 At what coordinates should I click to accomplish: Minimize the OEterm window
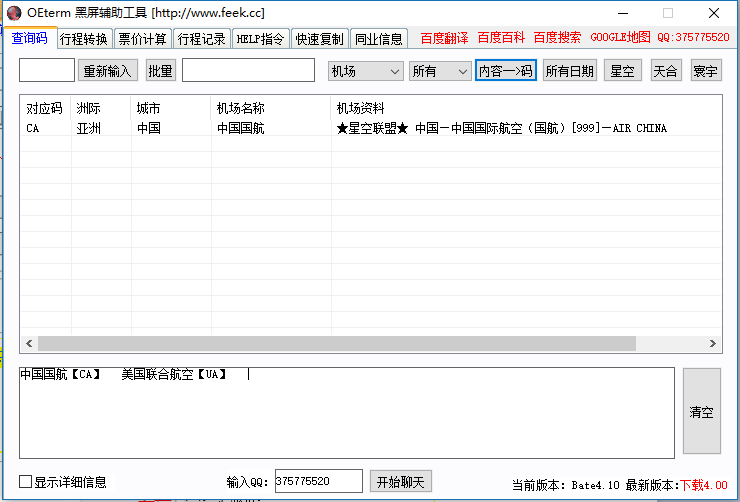[x=622, y=13]
